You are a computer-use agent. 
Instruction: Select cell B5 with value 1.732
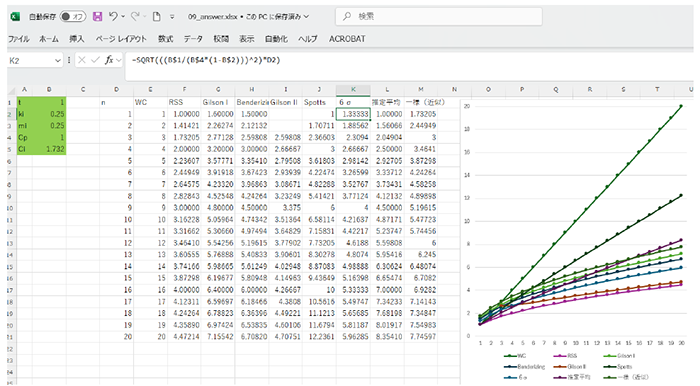pyautogui.click(x=49, y=149)
